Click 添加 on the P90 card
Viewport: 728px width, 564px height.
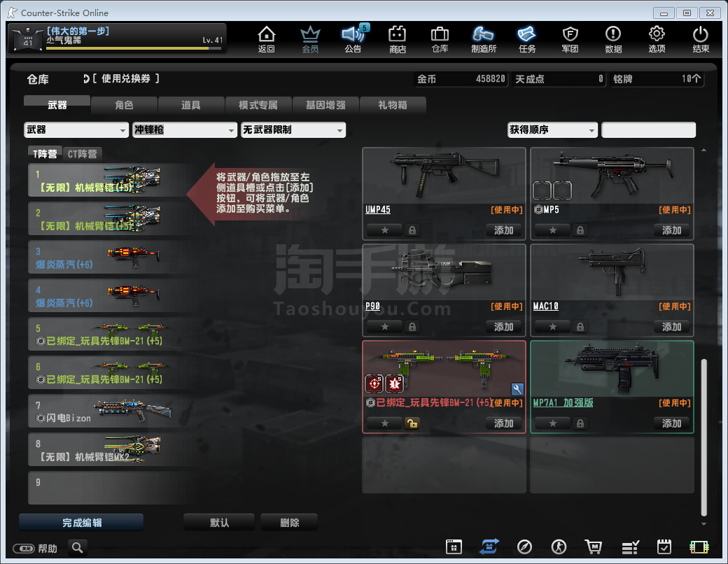504,327
